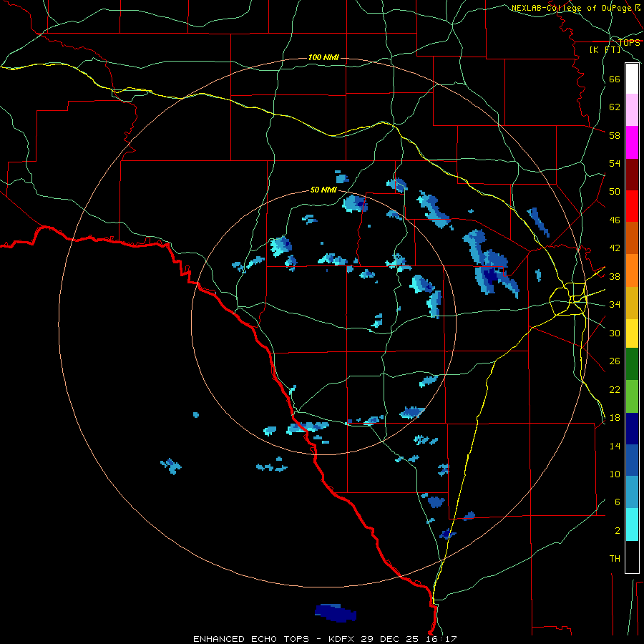Click the '54' scale label
Screen dimensions: 644x644
(x=615, y=163)
